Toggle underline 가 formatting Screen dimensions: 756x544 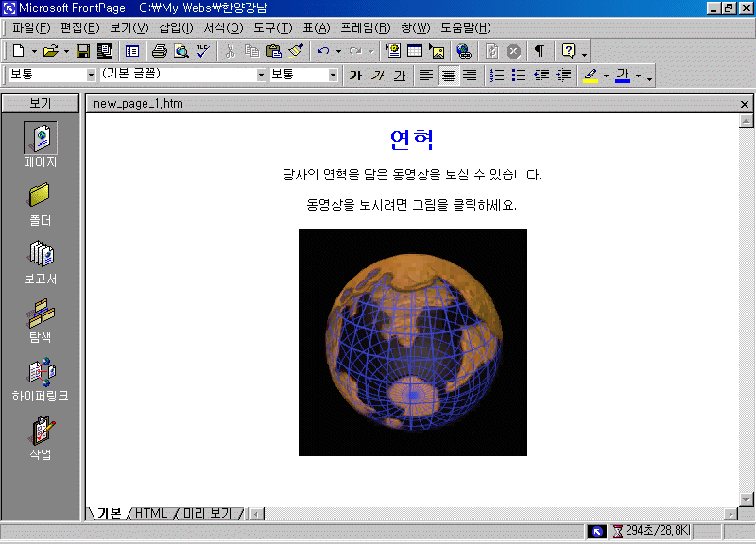[399, 76]
